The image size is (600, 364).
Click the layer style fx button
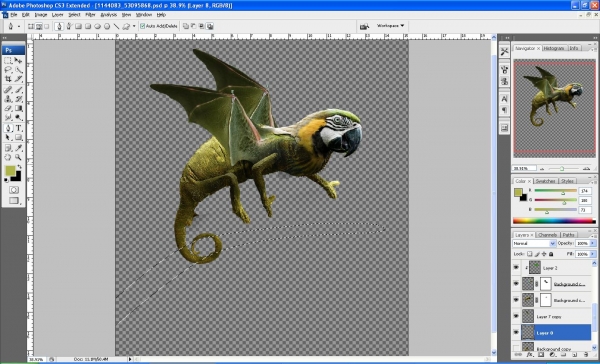(x=529, y=355)
